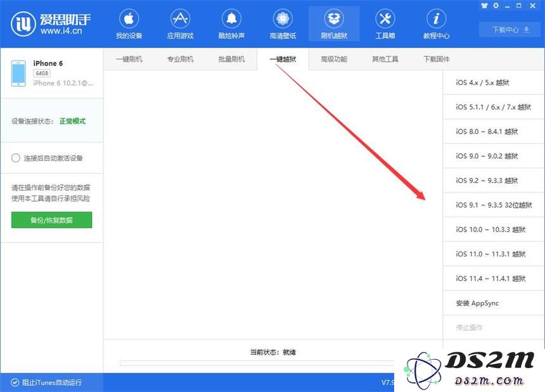Switch to the 其他工具 tab
This screenshot has width=545, height=392.
385,59
